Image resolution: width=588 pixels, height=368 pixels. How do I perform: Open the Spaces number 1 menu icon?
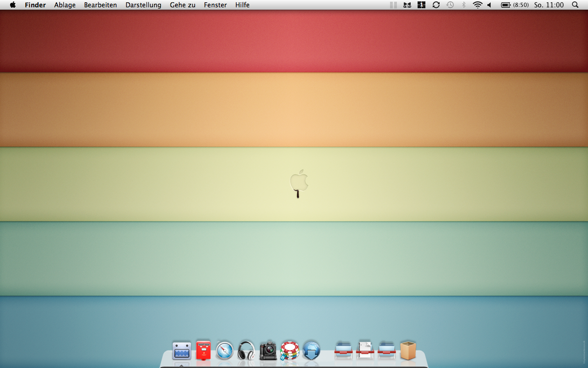(421, 5)
